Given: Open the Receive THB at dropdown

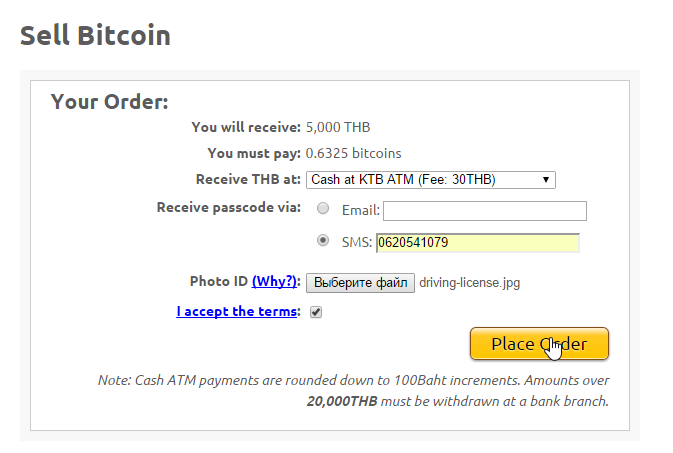Looking at the screenshot, I should point(430,180).
